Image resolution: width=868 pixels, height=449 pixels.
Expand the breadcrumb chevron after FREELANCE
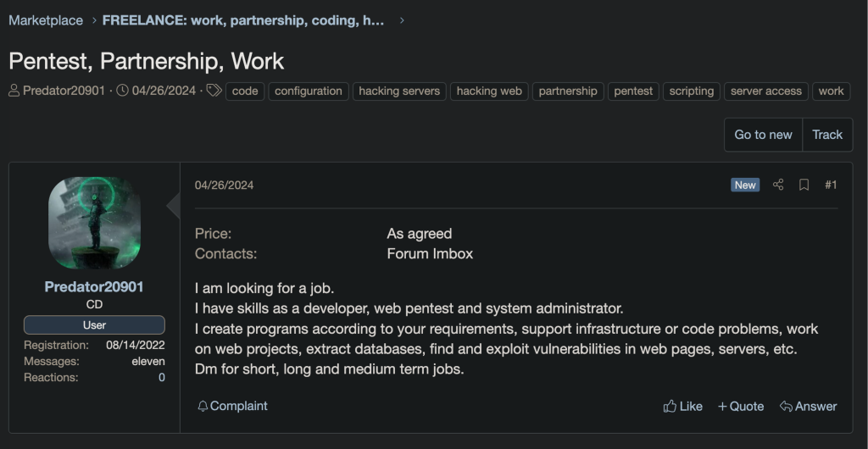402,20
